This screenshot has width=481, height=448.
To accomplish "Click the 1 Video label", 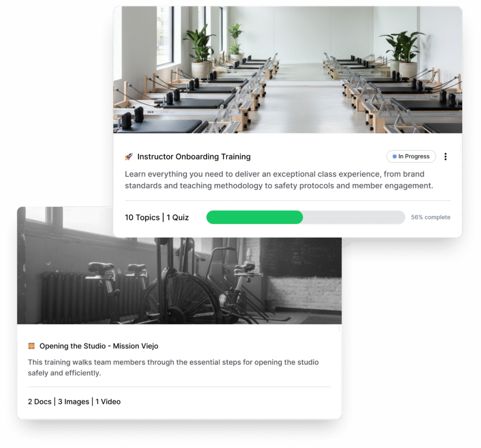I will coord(108,401).
